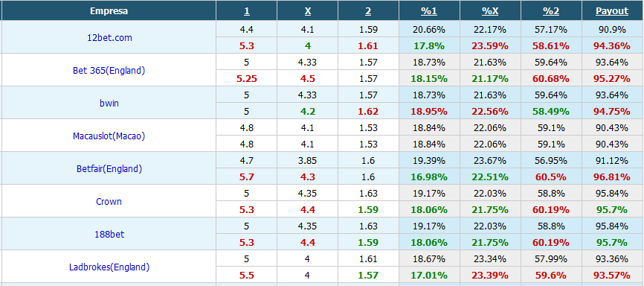Click bwin's green 4.2 draw odds
Screen dimensions: 644x286
click(308, 111)
